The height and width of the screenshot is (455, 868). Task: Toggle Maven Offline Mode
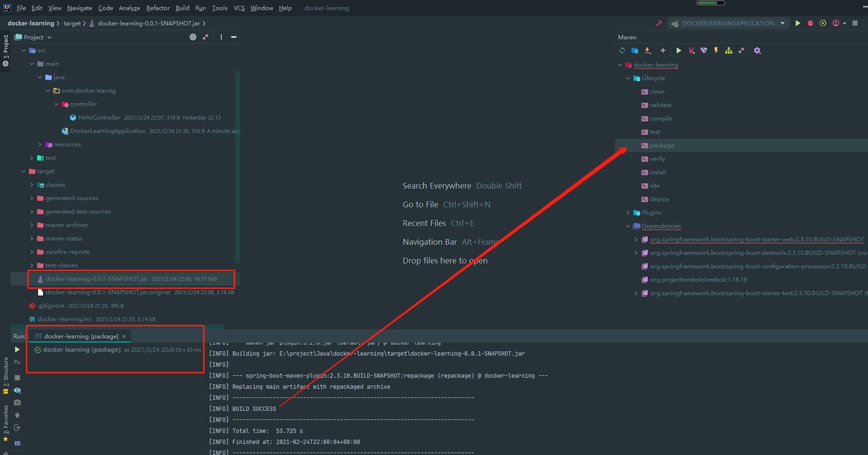point(704,50)
